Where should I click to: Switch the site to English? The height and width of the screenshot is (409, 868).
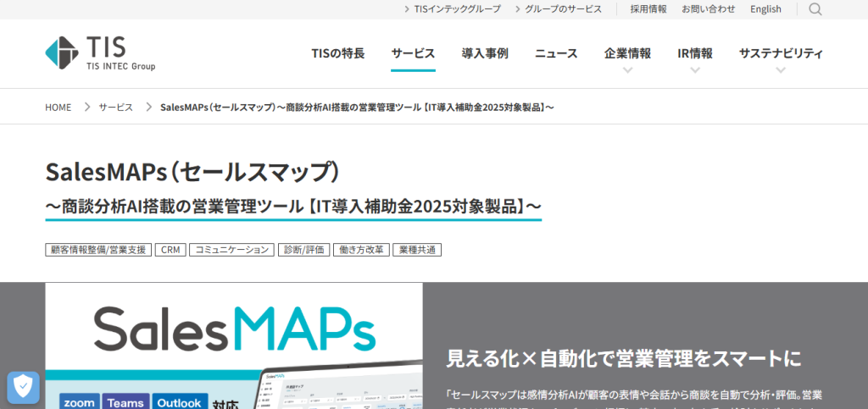765,8
